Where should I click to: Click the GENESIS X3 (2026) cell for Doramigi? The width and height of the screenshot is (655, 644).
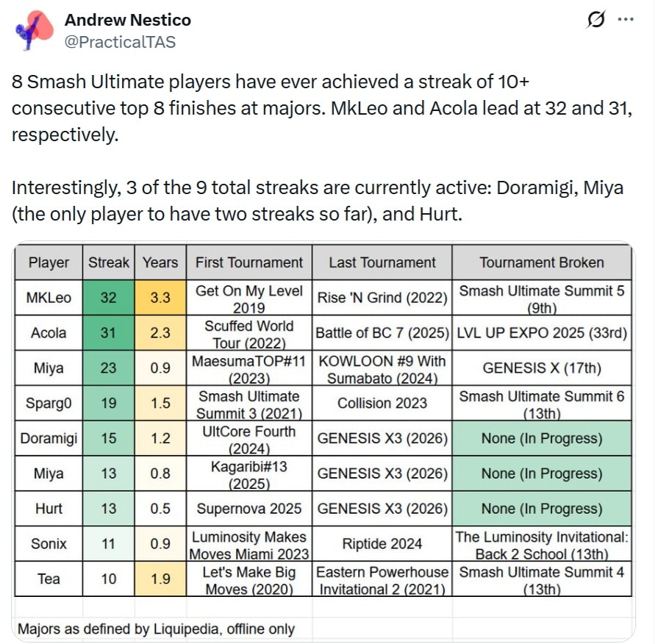coord(384,439)
